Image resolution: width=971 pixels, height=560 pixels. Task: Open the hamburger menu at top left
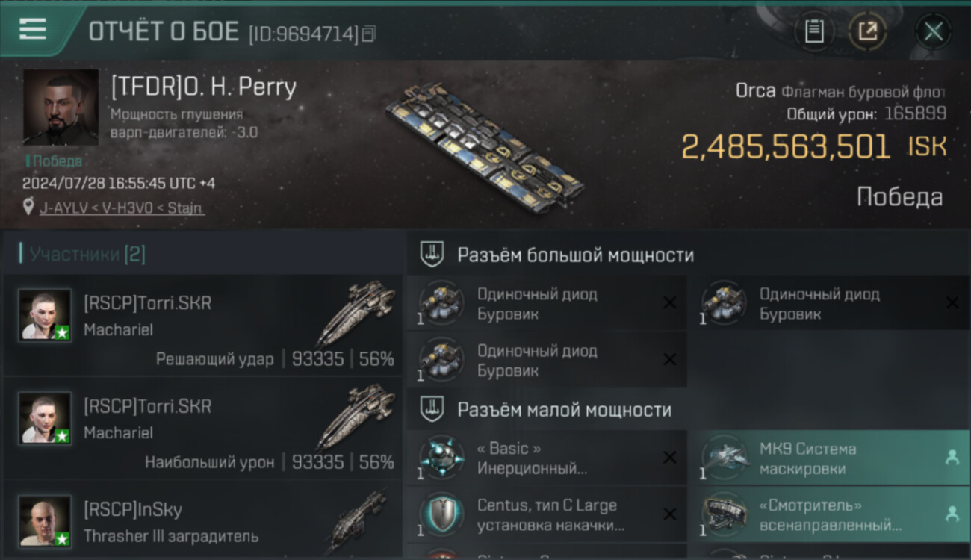(x=32, y=29)
